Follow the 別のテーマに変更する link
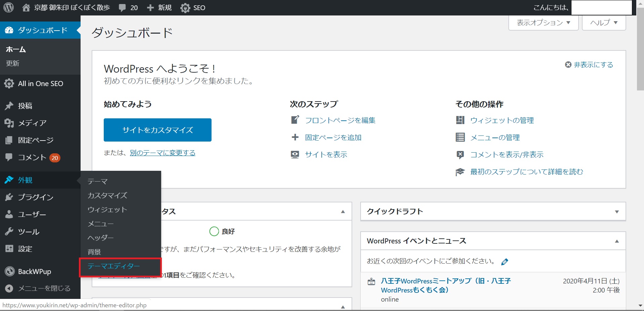The width and height of the screenshot is (644, 311). click(x=163, y=153)
